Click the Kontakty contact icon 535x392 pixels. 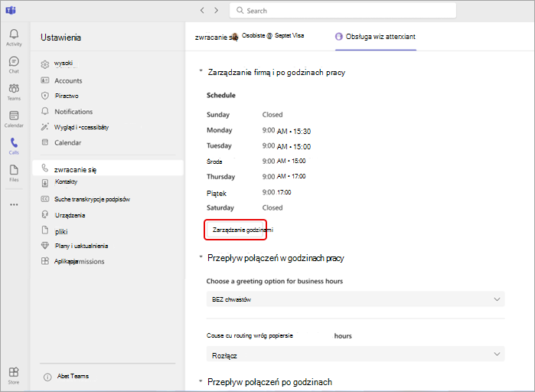pos(45,183)
